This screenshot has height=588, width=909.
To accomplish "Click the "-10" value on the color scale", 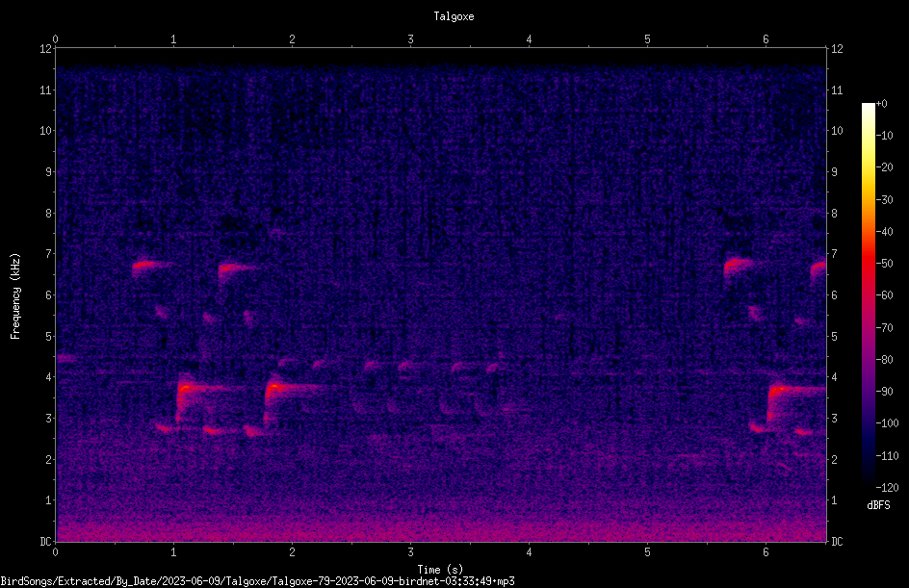I will [x=884, y=136].
